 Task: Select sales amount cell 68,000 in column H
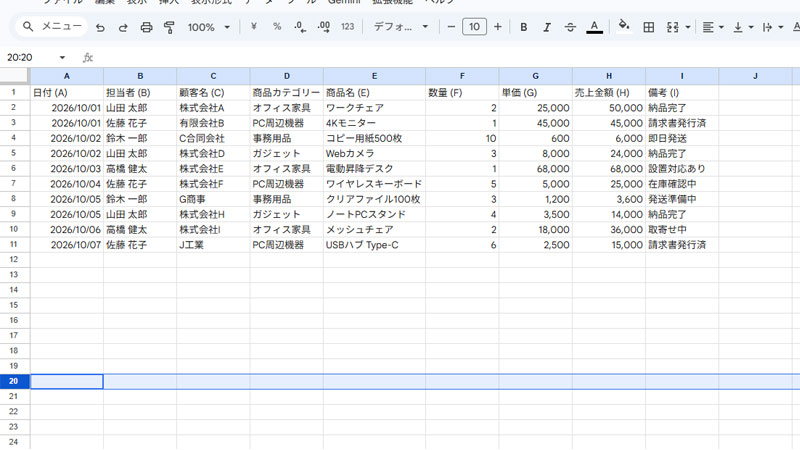pyautogui.click(x=609, y=168)
